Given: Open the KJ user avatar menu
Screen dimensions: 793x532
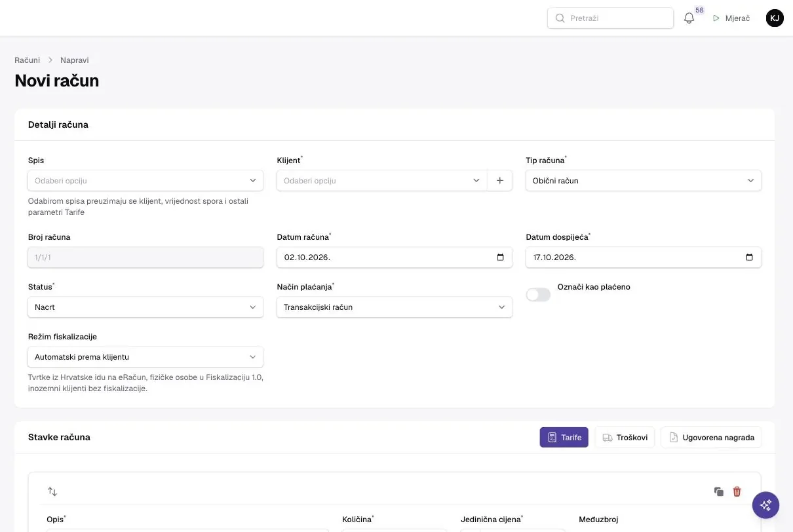Looking at the screenshot, I should tap(775, 18).
